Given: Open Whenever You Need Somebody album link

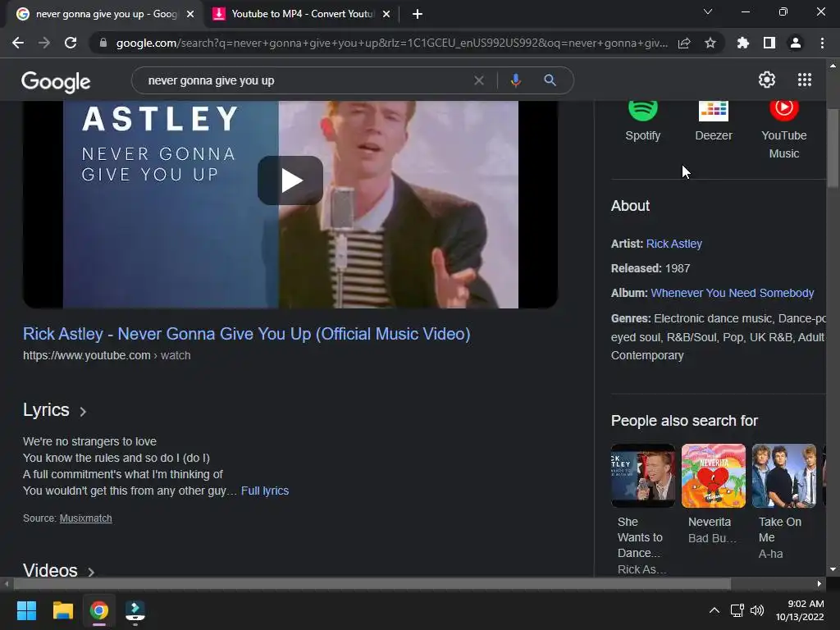Looking at the screenshot, I should (733, 293).
